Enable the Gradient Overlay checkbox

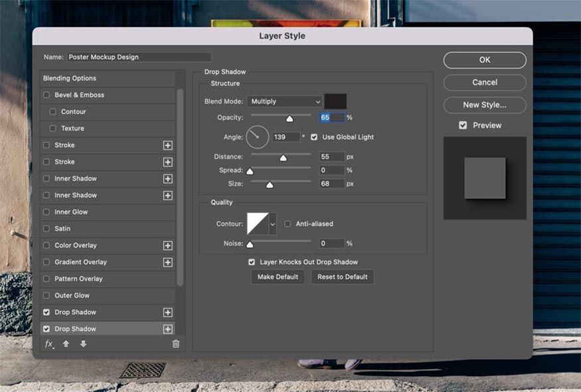pos(46,262)
